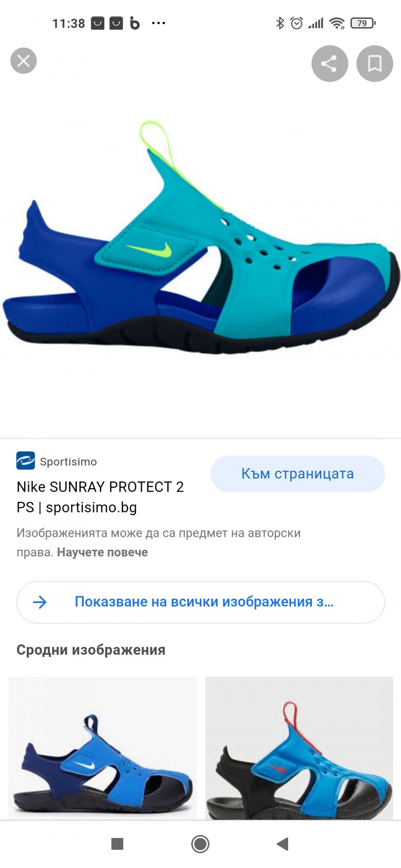
Task: Open the main teal Nike sandal image
Action: click(x=200, y=237)
